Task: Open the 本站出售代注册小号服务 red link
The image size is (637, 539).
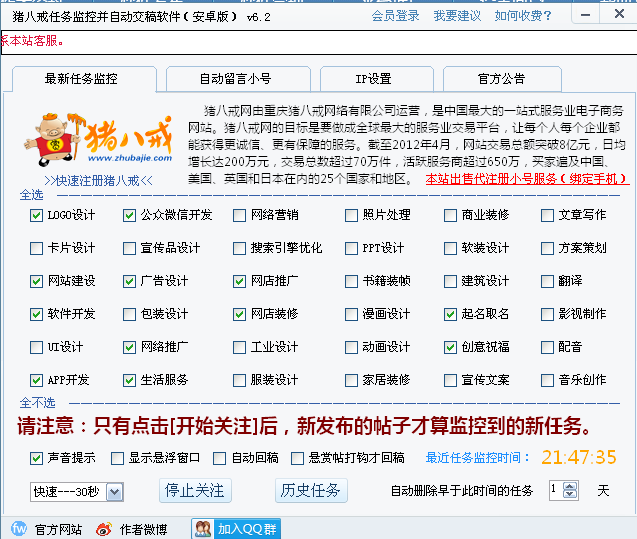Action: click(526, 179)
